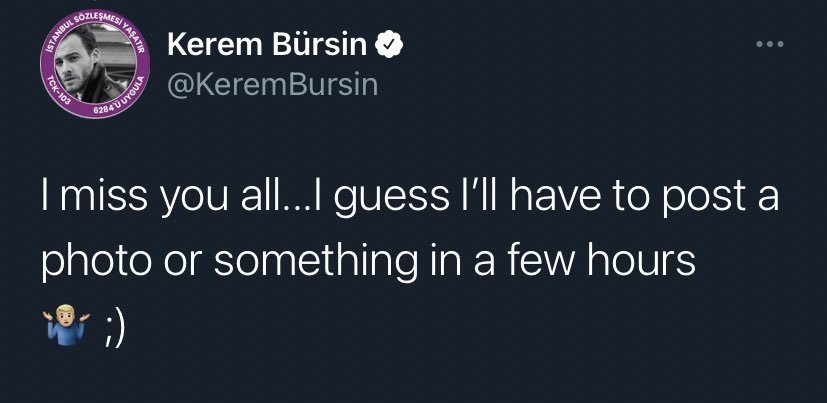The height and width of the screenshot is (403, 827).
Task: Click the words "post a" in the tweet
Action: click(x=726, y=205)
